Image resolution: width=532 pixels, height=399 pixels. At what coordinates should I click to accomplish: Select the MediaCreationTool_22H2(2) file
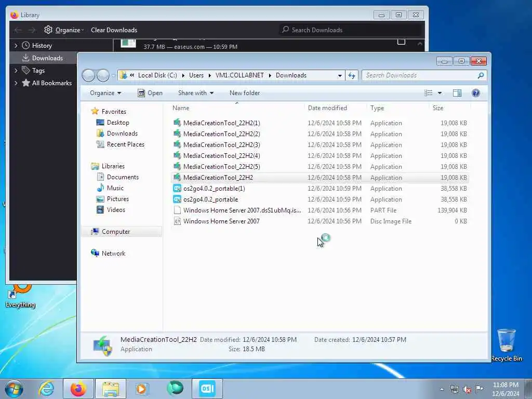coord(320,134)
